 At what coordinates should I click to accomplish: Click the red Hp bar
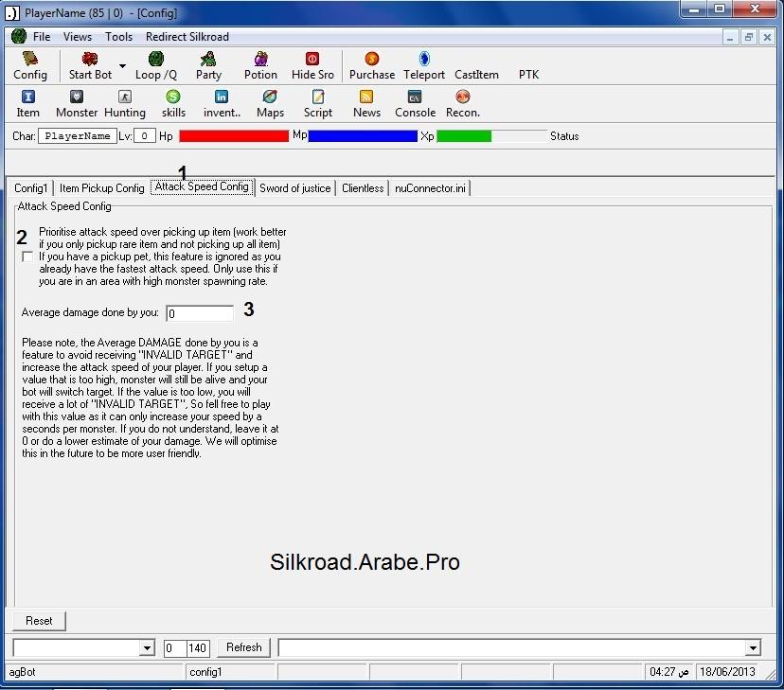(234, 136)
